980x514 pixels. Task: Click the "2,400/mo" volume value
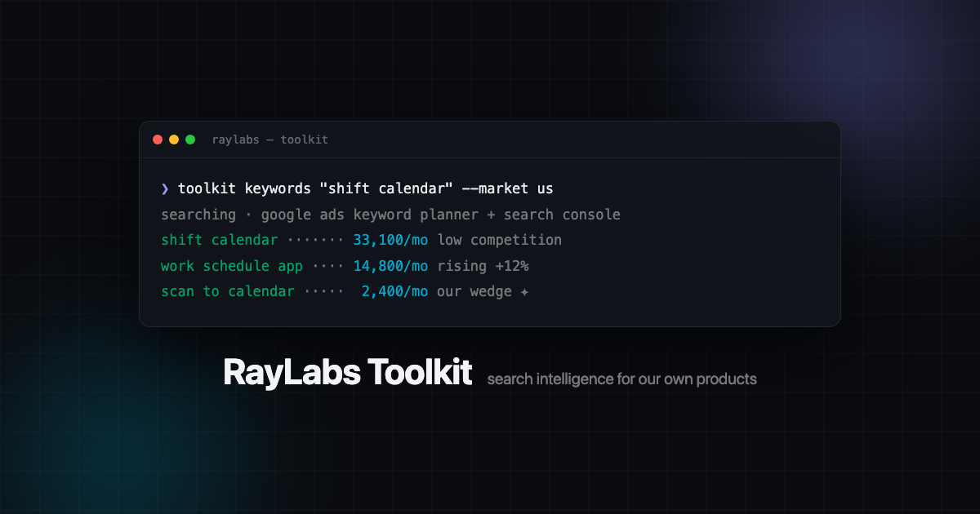pos(395,291)
